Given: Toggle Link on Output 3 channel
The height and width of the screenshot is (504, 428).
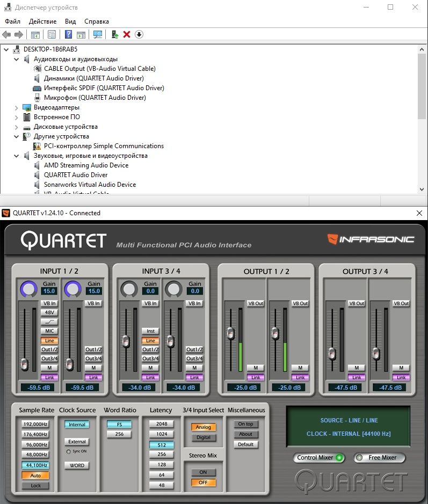Looking at the screenshot, I should coord(357,377).
